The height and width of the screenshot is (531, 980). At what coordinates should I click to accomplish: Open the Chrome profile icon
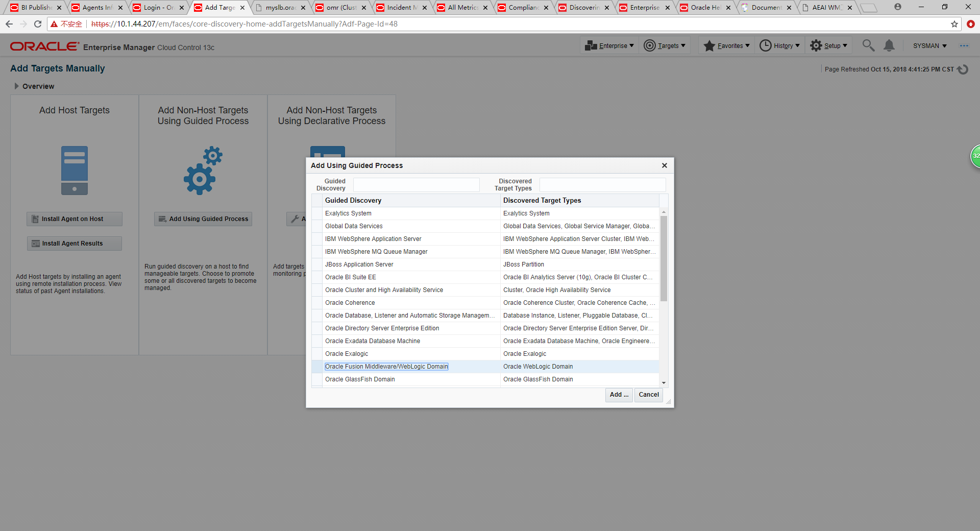[898, 7]
